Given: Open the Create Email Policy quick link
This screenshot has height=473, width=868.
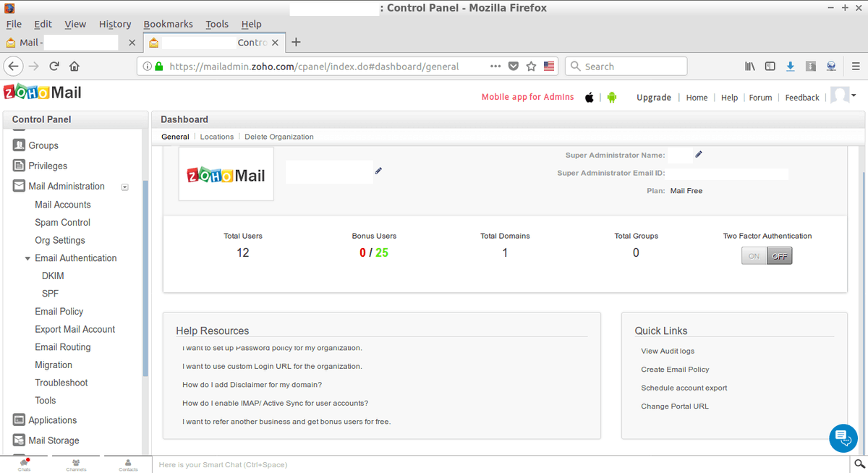Looking at the screenshot, I should pos(675,370).
